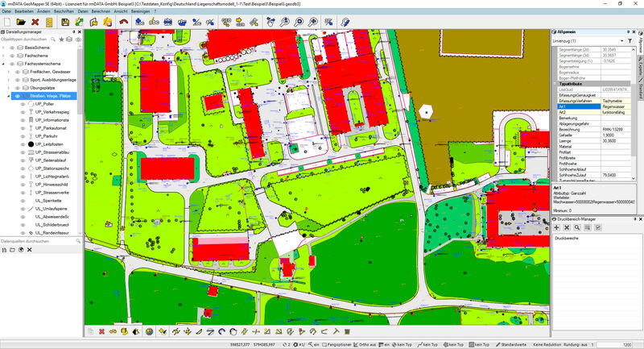The width and height of the screenshot is (644, 349).
Task: Hide the UP_Poller layer via eye icon
Action: [x=23, y=104]
